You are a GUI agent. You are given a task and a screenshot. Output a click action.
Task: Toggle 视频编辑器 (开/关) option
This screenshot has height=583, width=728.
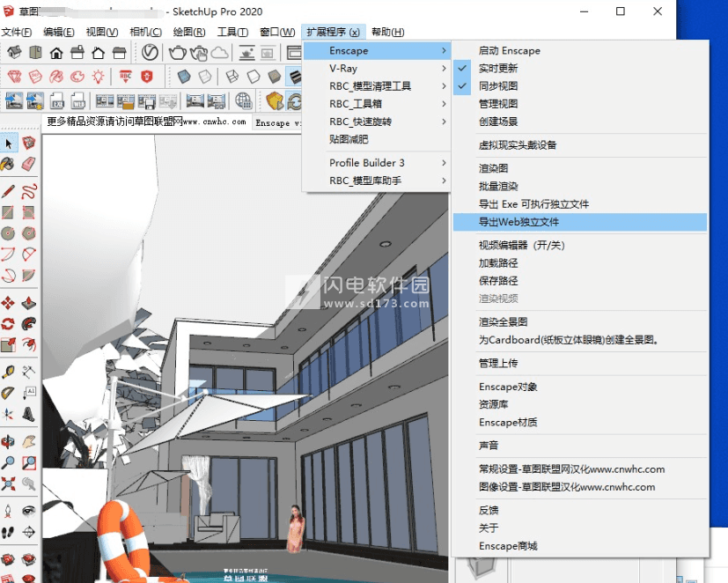coord(580,246)
